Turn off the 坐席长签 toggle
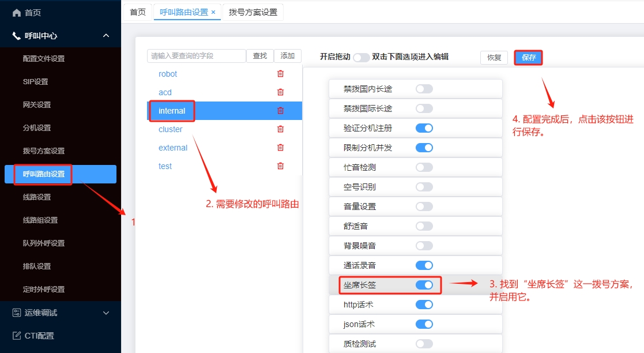 tap(424, 285)
